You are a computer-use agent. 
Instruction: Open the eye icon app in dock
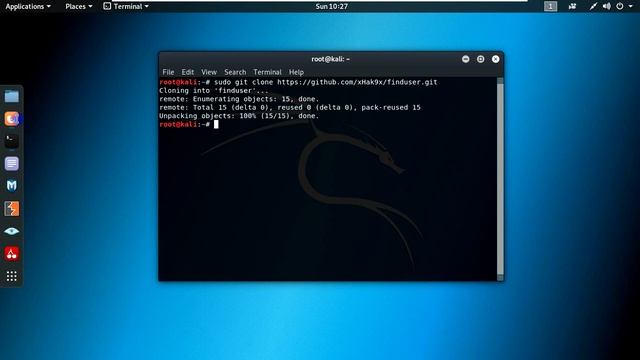click(x=11, y=231)
